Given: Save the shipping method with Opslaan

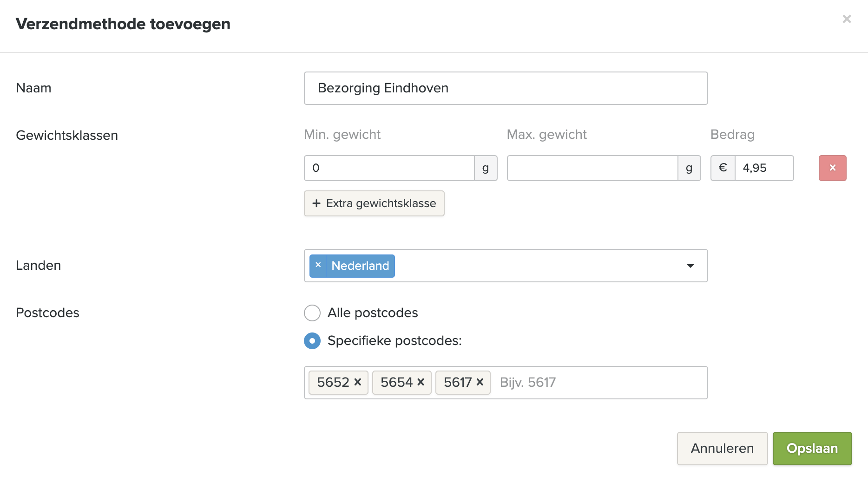Looking at the screenshot, I should click(812, 449).
